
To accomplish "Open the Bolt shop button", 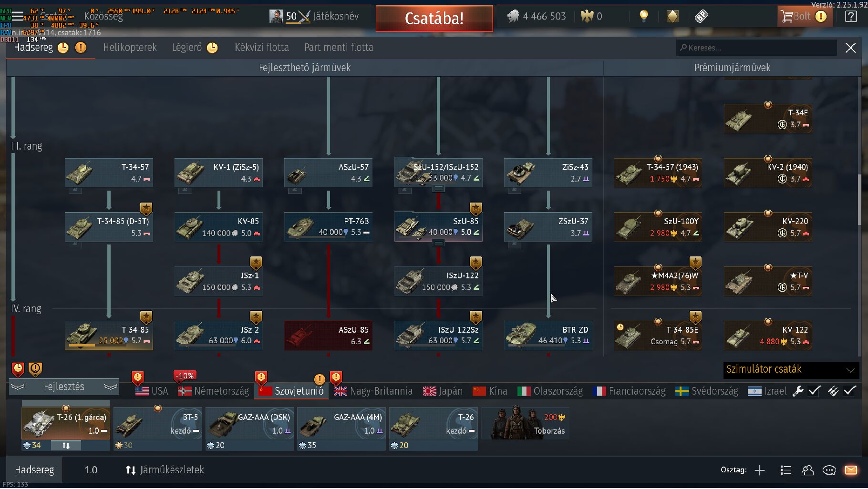I will (804, 16).
